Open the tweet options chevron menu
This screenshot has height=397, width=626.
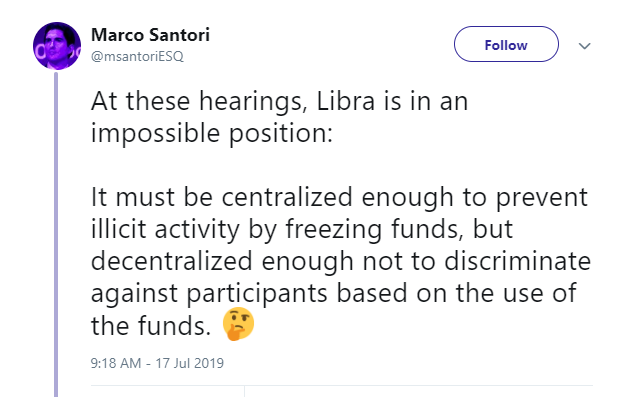tap(584, 46)
